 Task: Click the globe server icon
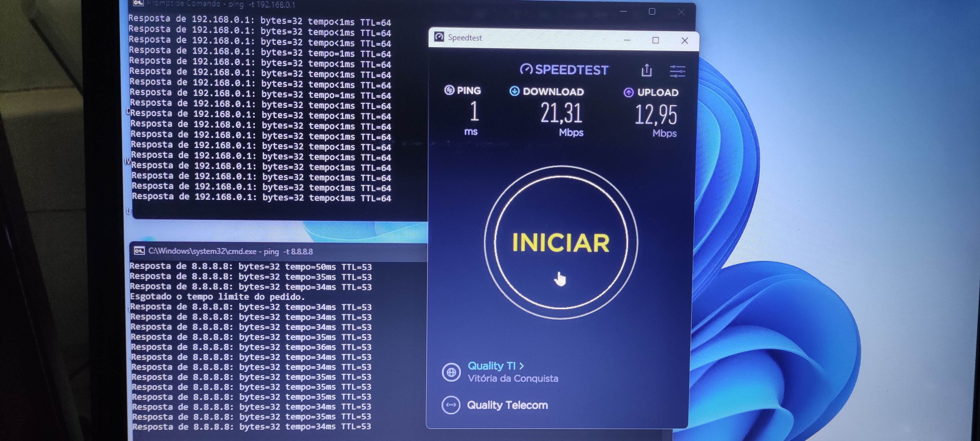click(x=451, y=372)
